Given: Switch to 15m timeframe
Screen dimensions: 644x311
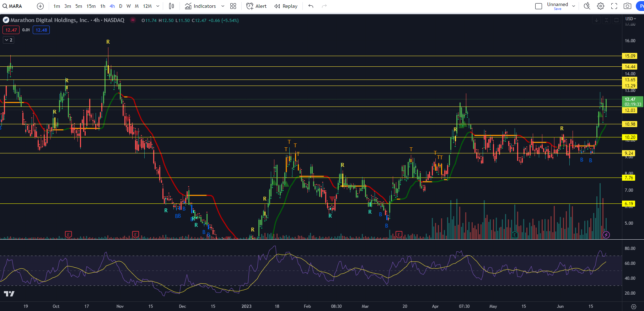Looking at the screenshot, I should [91, 6].
